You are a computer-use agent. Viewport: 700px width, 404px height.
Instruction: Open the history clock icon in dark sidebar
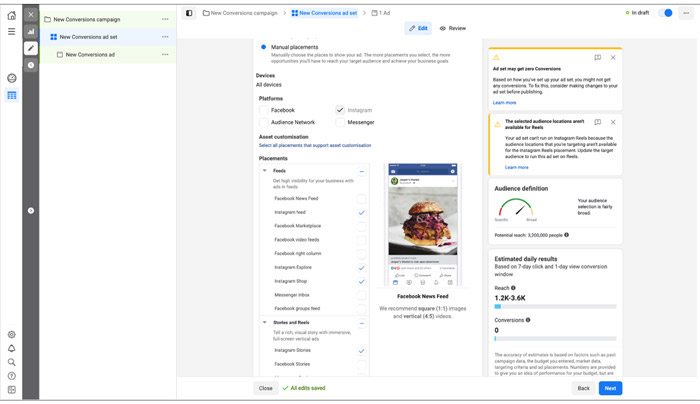click(x=31, y=65)
